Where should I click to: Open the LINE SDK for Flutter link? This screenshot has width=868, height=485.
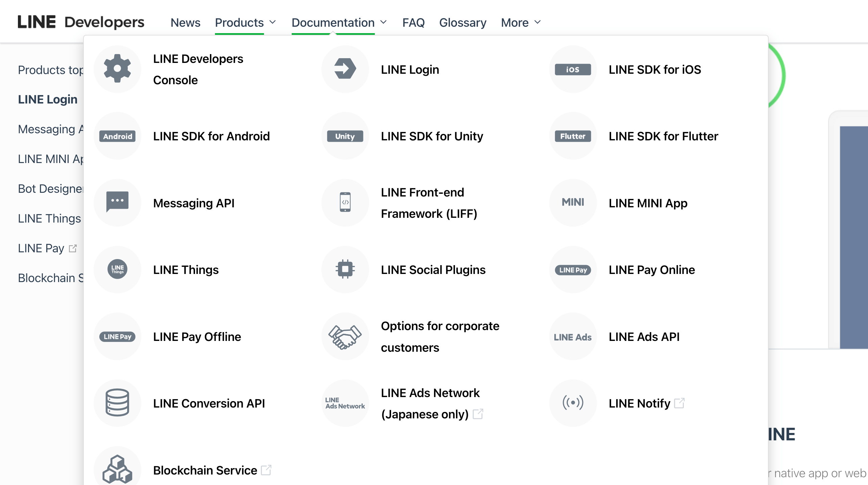point(663,136)
